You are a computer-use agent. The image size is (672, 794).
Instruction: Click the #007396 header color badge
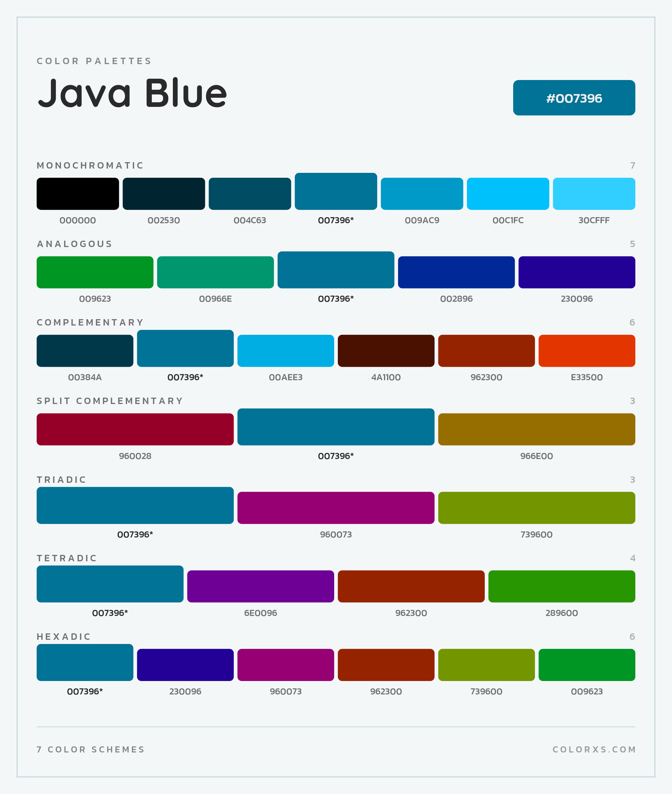coord(574,97)
